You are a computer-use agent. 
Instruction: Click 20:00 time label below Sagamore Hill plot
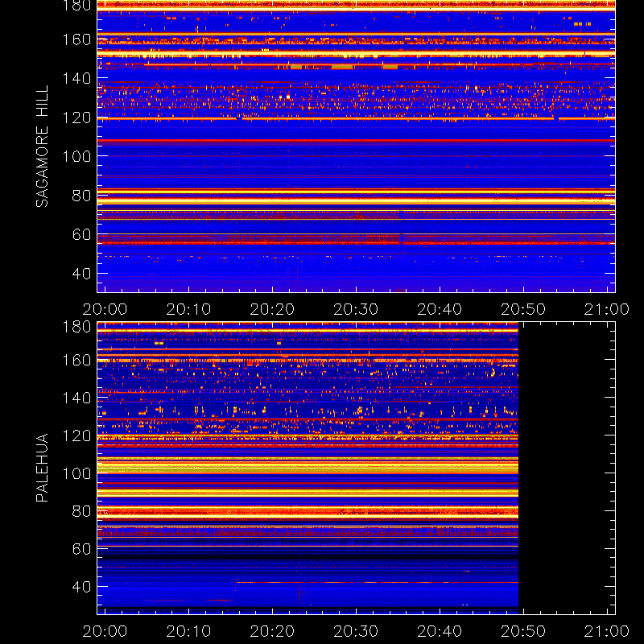(105, 309)
